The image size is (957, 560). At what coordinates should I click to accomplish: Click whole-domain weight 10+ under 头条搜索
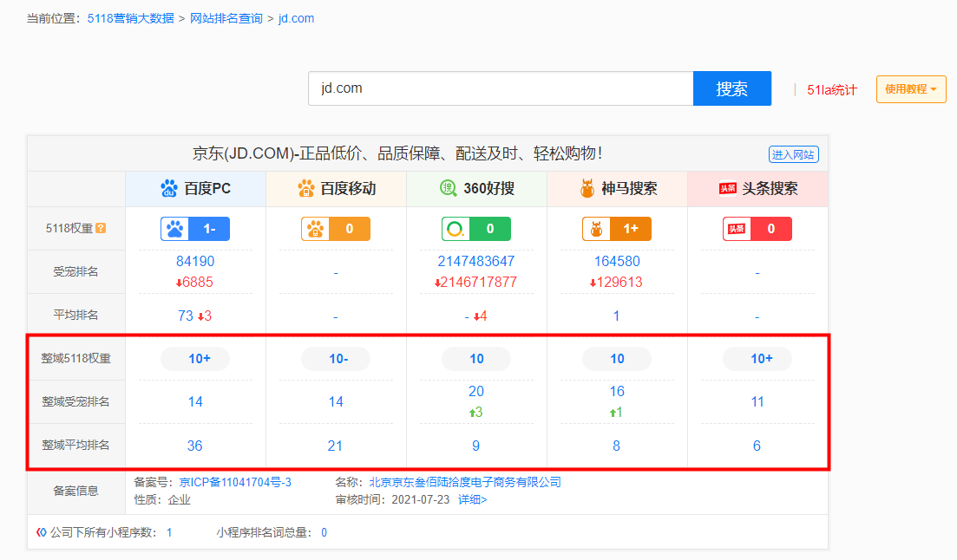coord(757,359)
